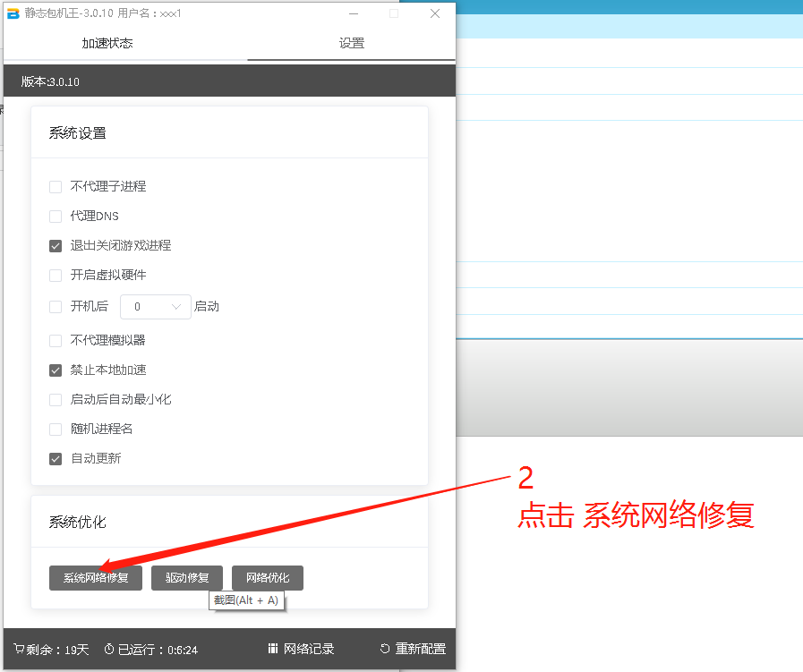Image resolution: width=803 pixels, height=672 pixels.
Task: Check the 启动后自动最小化 box
Action: tap(56, 400)
